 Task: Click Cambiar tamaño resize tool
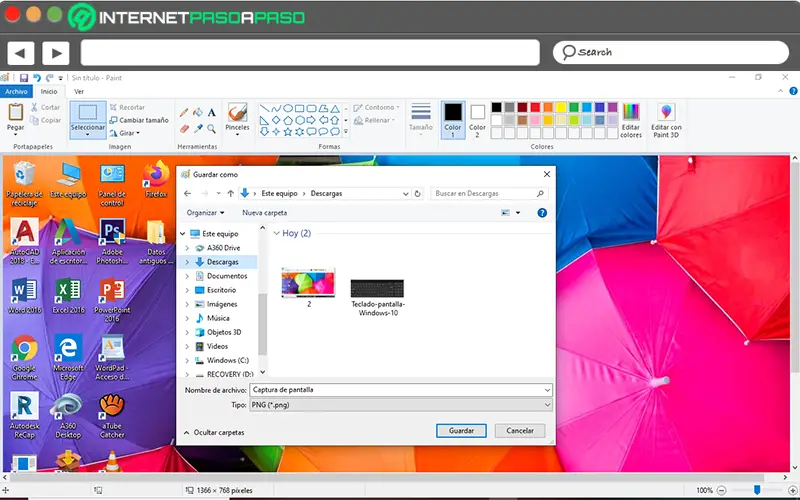pyautogui.click(x=139, y=120)
